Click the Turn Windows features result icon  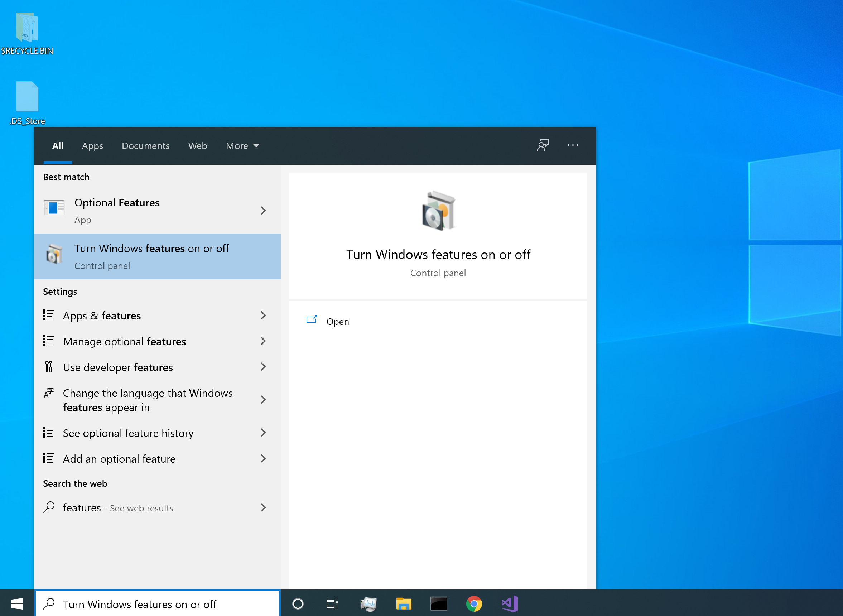click(54, 254)
